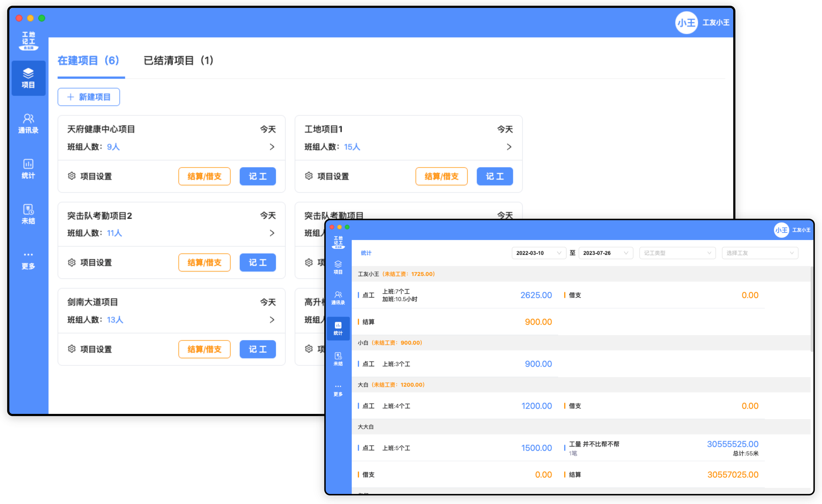This screenshot has width=822, height=504.
Task: Close the front statistics window
Action: pos(332,227)
